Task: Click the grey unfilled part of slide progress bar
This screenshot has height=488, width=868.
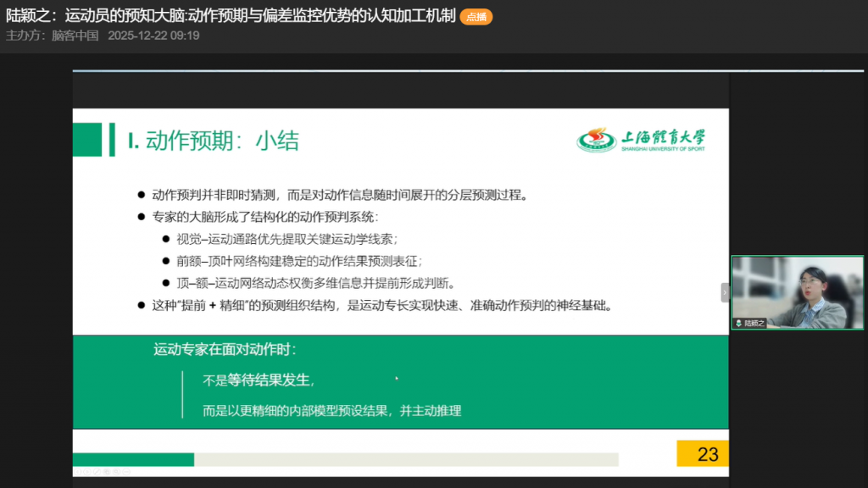Action: pyautogui.click(x=405, y=459)
